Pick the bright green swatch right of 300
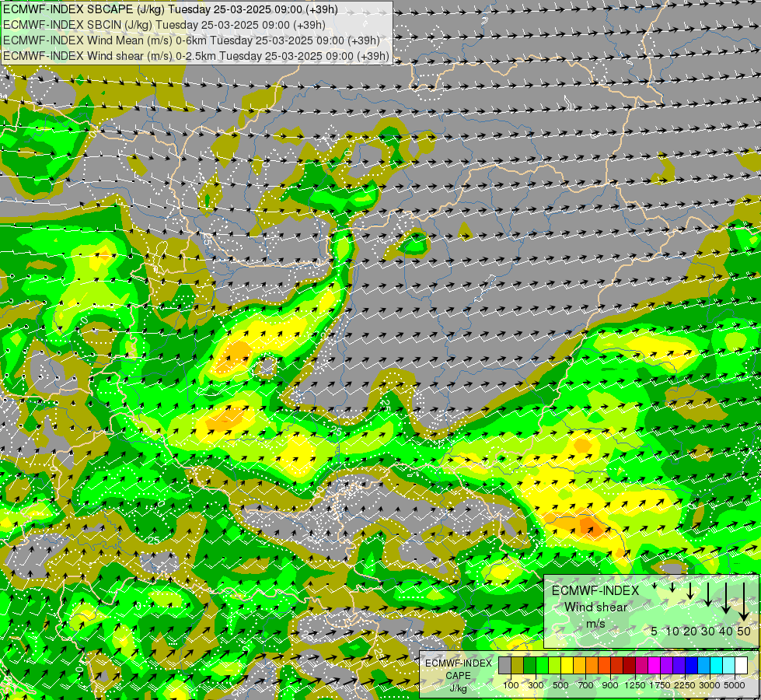This screenshot has height=700, width=761. point(542,666)
